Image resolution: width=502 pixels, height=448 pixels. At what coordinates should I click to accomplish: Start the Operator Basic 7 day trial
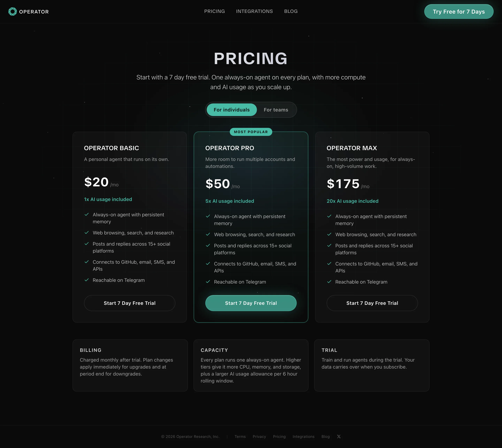click(130, 303)
